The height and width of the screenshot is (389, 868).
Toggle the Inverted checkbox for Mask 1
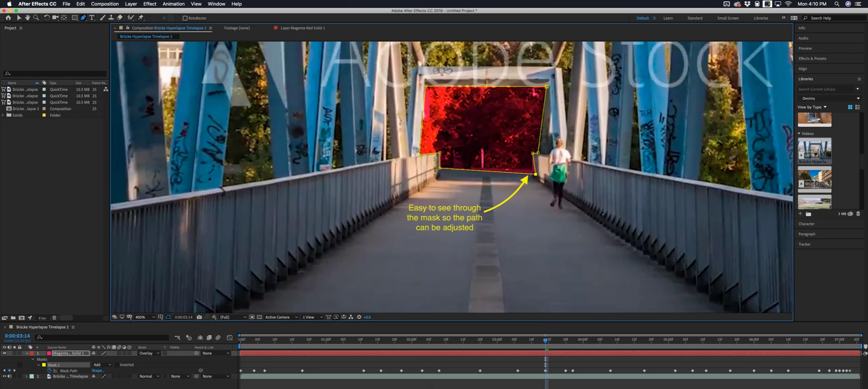[x=117, y=365]
